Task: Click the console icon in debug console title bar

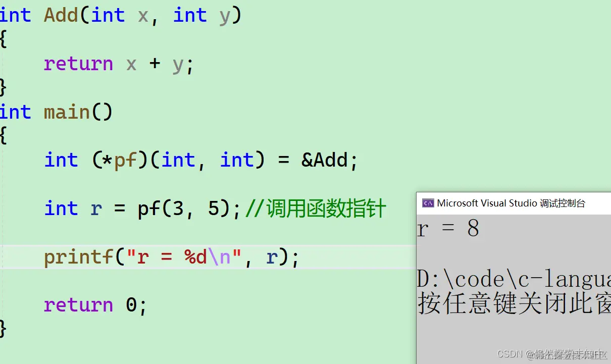Action: tap(428, 203)
